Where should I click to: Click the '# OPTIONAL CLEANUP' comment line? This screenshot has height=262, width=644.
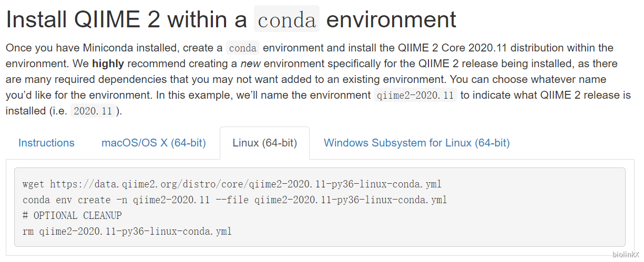point(72,216)
